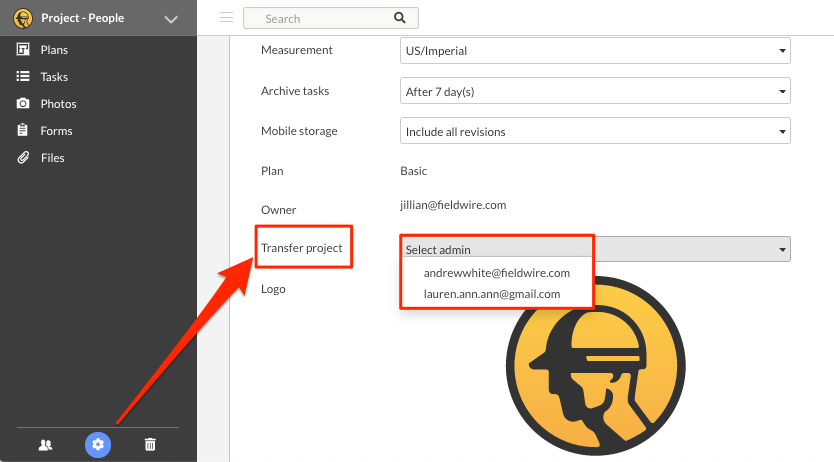The height and width of the screenshot is (462, 834).
Task: Click the Mobile storage label
Action: 299,131
